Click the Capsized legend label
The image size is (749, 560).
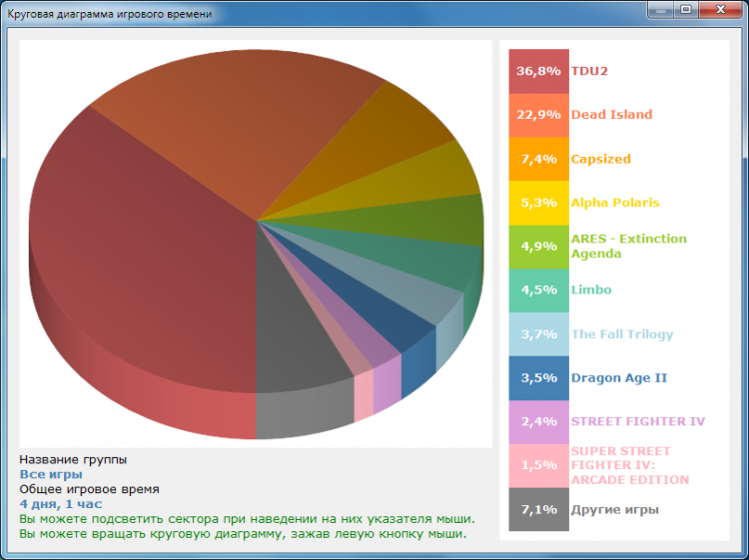click(x=601, y=159)
